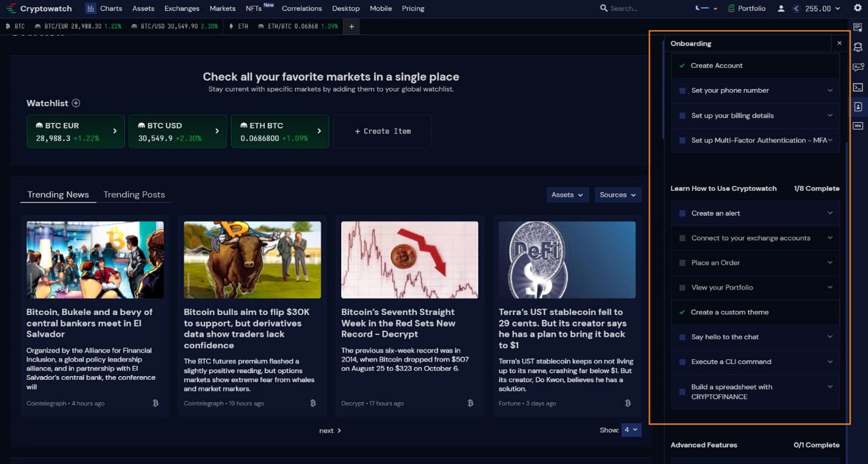Viewport: 868px width, 464px height.
Task: Click the Portfolio coins icon
Action: point(732,8)
